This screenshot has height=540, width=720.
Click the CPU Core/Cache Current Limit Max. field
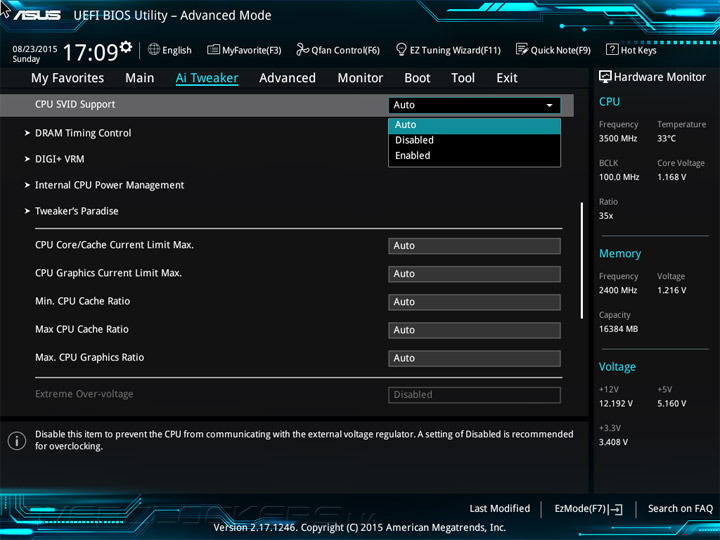474,246
